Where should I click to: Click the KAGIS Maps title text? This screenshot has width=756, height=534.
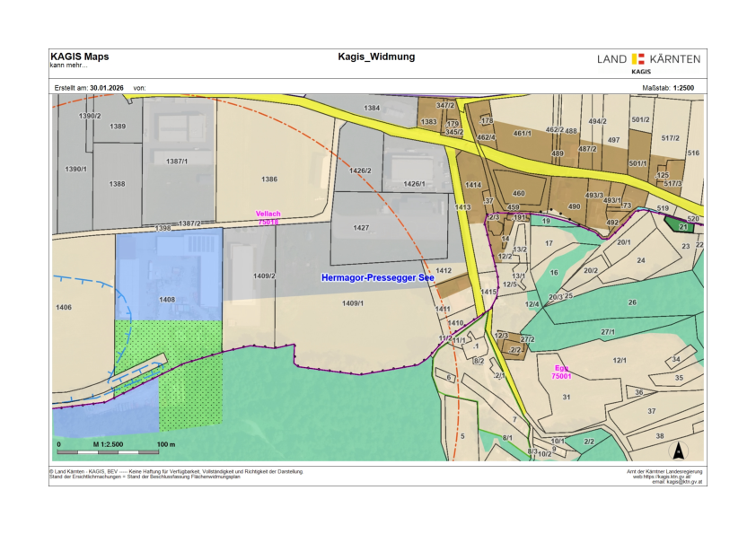coord(79,57)
